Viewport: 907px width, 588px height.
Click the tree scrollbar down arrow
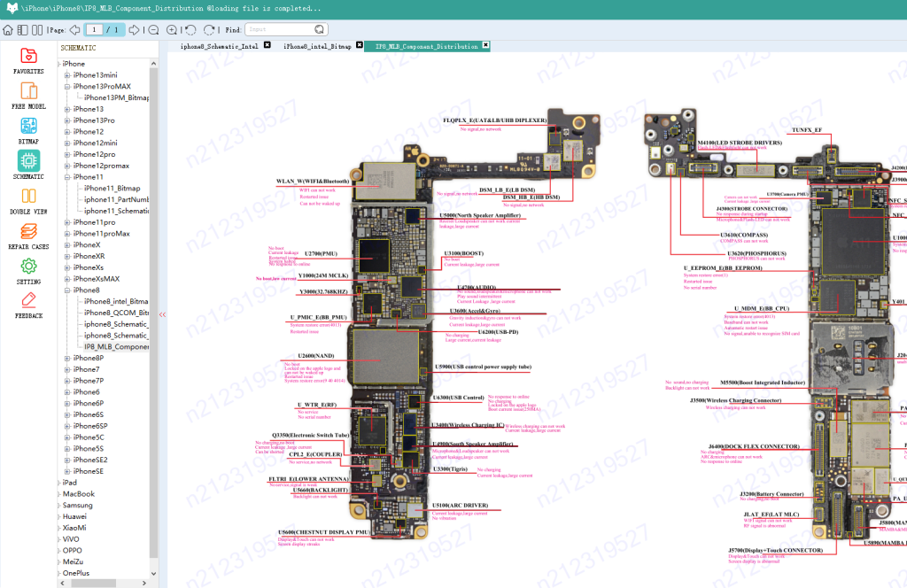153,574
